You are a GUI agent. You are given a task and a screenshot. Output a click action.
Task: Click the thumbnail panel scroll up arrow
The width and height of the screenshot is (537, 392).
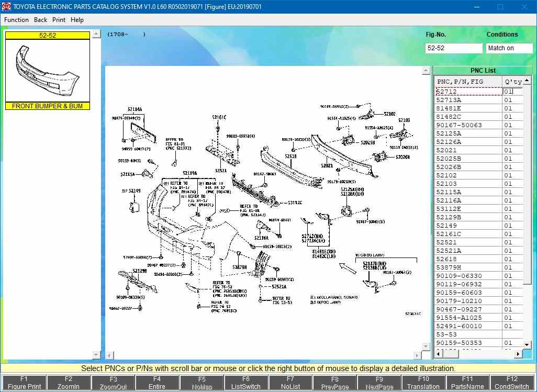[x=96, y=34]
